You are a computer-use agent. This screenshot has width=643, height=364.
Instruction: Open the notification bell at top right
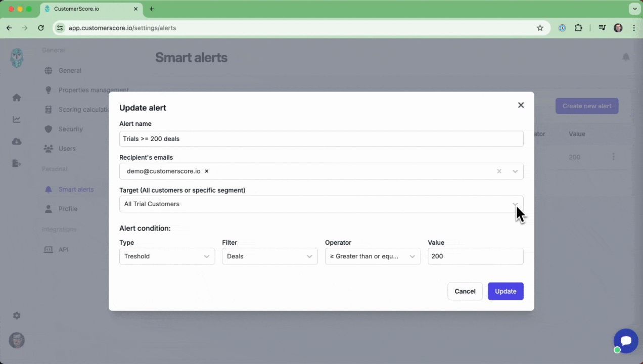pyautogui.click(x=626, y=57)
